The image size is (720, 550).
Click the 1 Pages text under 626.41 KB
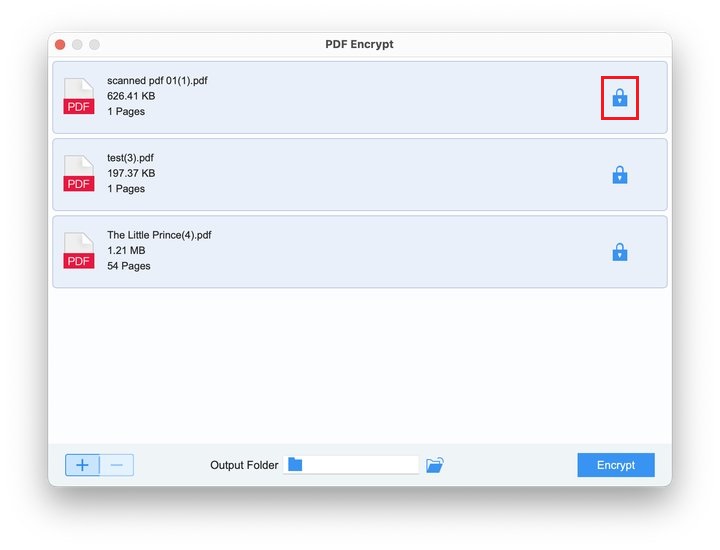click(126, 112)
